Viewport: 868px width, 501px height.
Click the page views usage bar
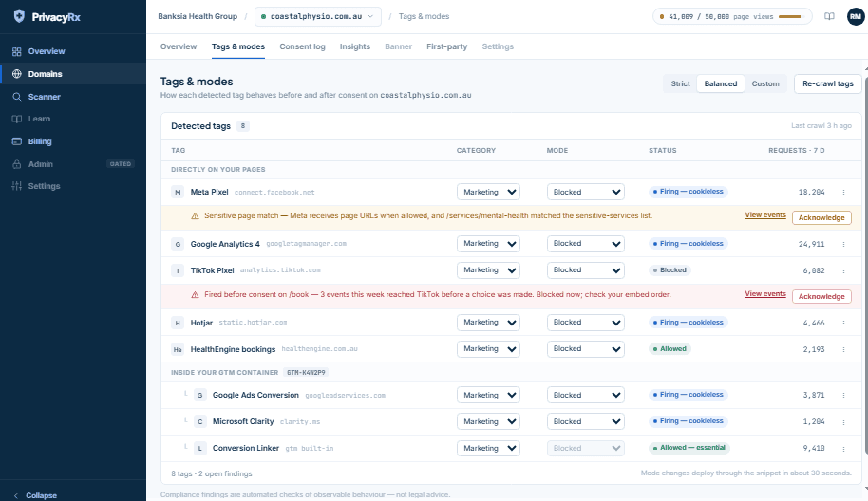pyautogui.click(x=791, y=16)
